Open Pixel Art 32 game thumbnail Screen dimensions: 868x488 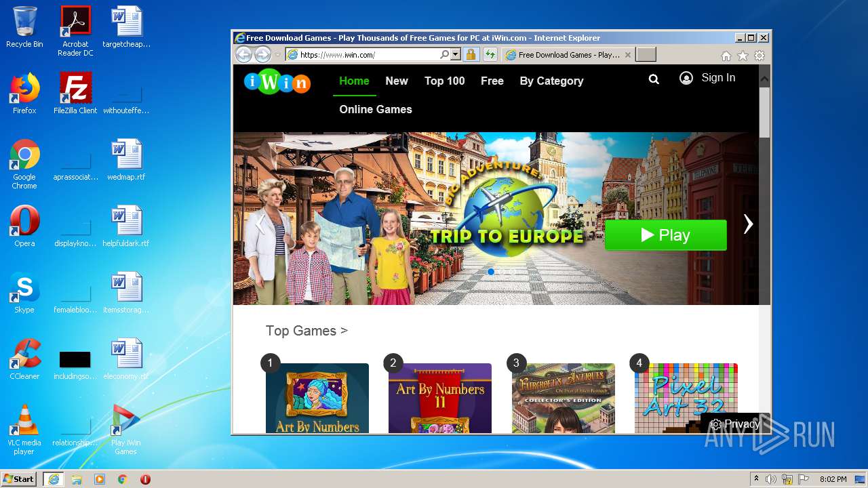(x=686, y=399)
